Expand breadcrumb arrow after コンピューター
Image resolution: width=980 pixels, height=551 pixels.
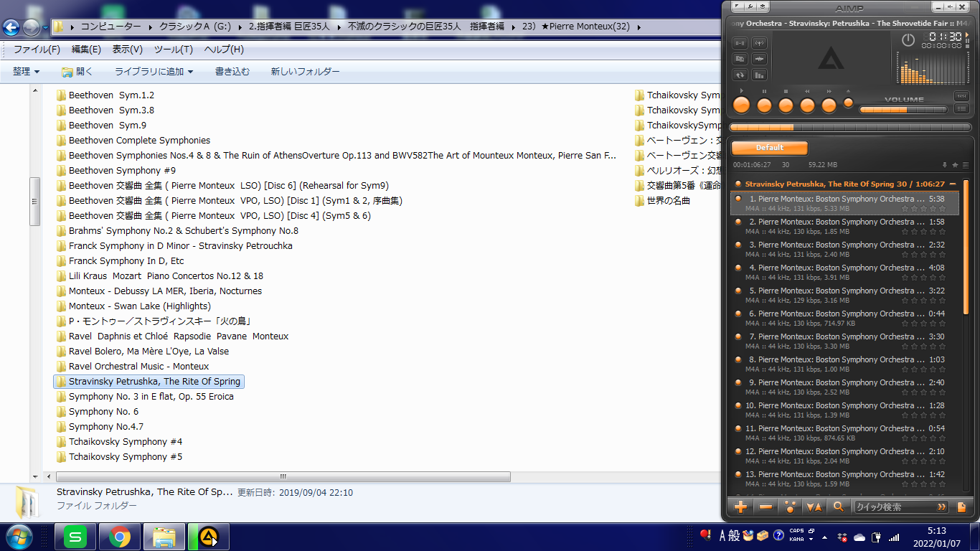151,27
